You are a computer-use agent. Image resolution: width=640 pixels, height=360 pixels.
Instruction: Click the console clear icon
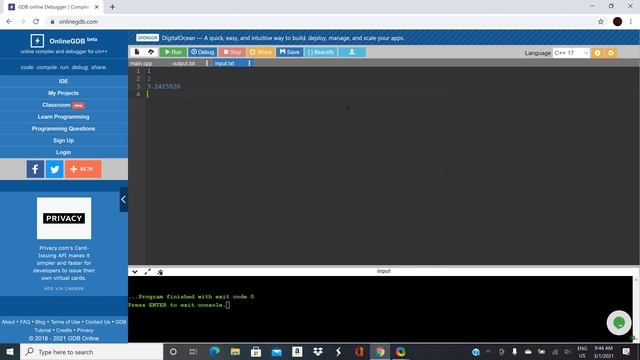[160, 272]
